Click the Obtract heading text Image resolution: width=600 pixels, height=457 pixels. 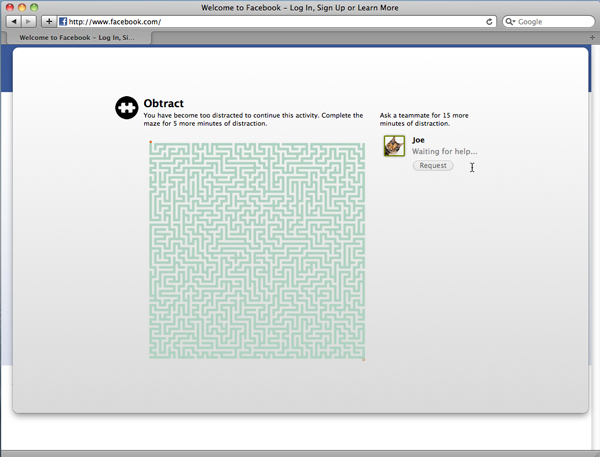(x=163, y=103)
